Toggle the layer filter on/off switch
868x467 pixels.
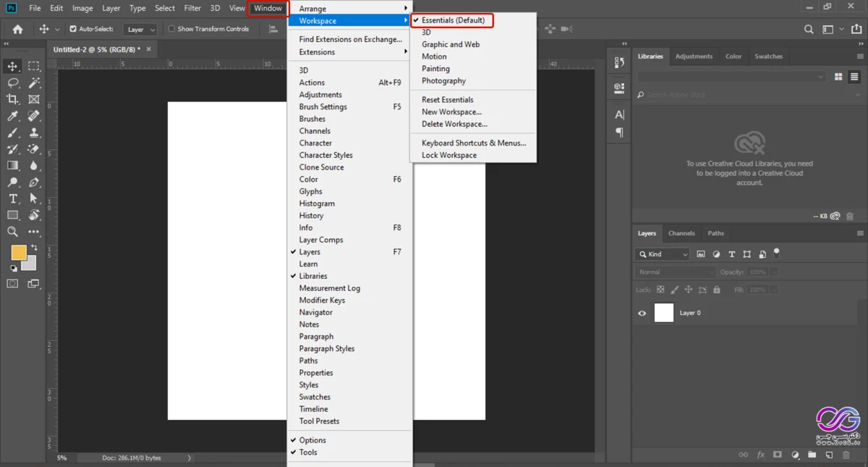click(x=777, y=253)
